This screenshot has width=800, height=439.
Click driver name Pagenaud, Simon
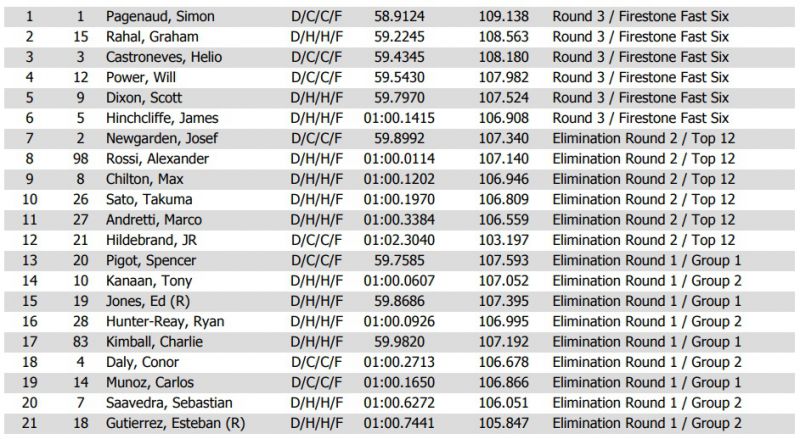point(160,17)
